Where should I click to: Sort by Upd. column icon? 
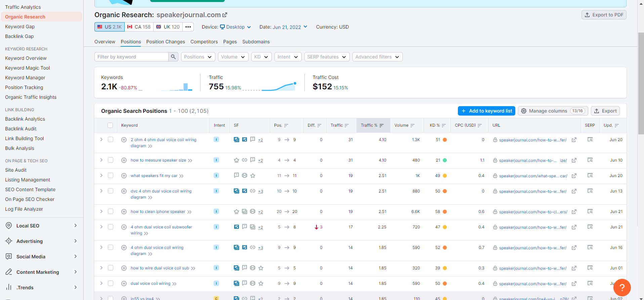(617, 125)
